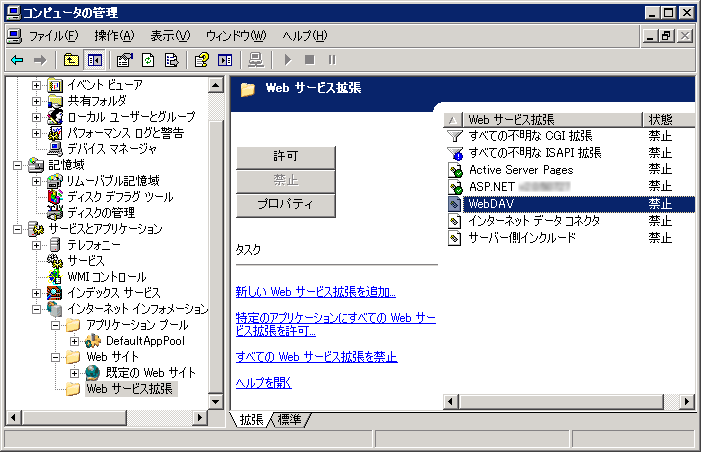The height and width of the screenshot is (452, 701).
Task: Click 特定のアプリケーションにすべての Web サービス拡張を許可 link
Action: pos(336,324)
